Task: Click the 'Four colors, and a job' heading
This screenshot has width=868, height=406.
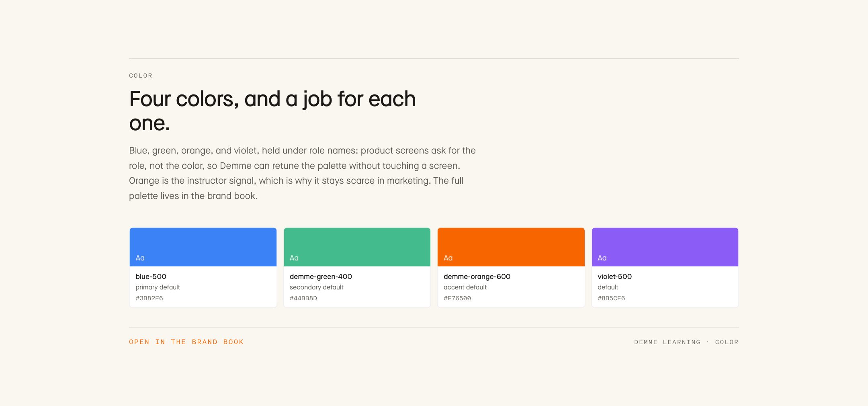Action: [272, 111]
